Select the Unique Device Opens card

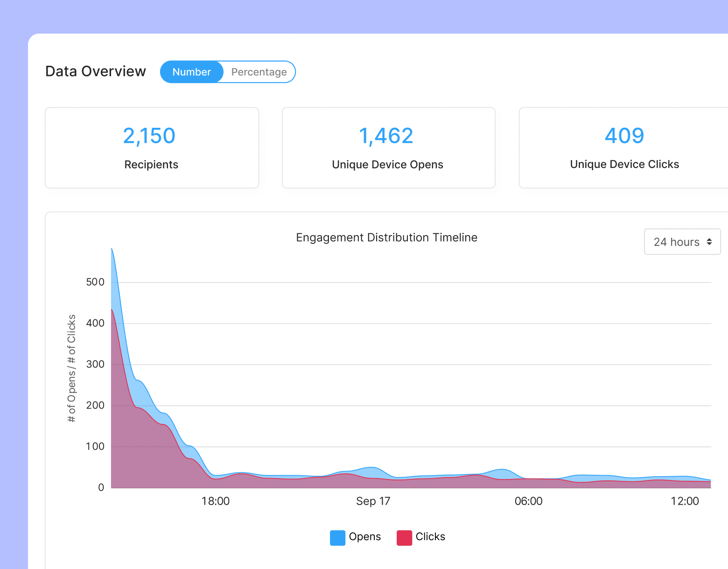(388, 148)
